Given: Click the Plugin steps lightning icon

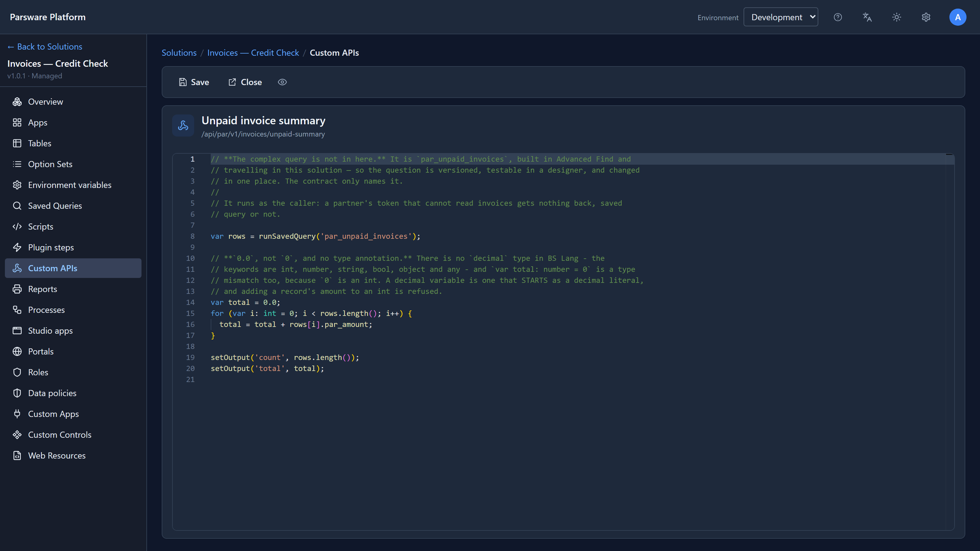Looking at the screenshot, I should (x=17, y=248).
